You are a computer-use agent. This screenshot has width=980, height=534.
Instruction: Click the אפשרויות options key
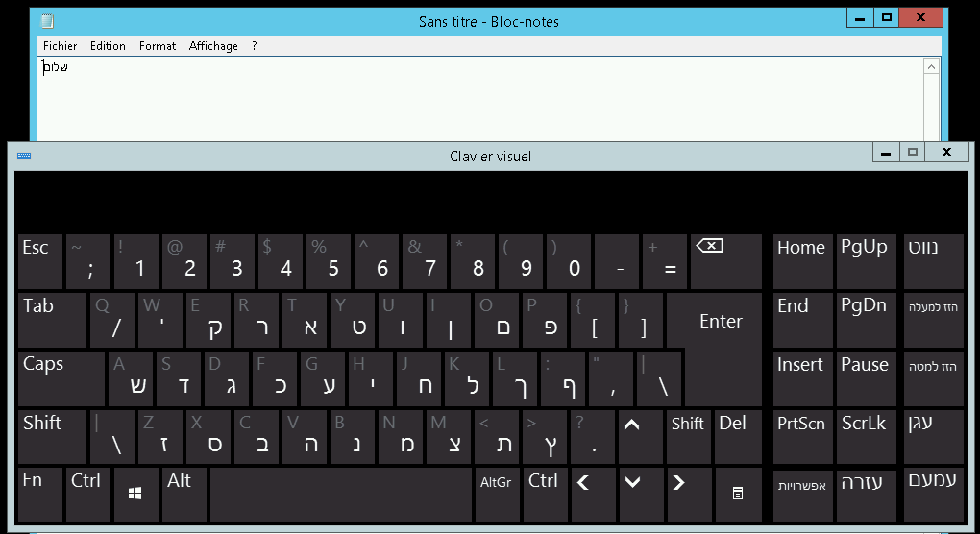[802, 494]
